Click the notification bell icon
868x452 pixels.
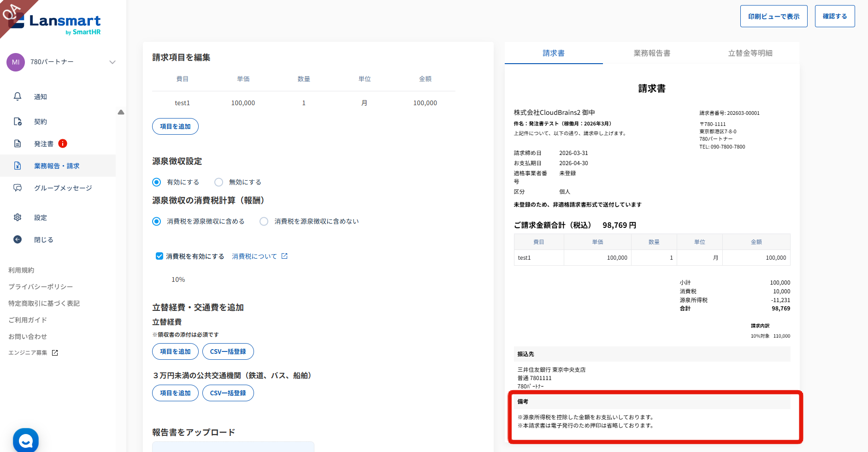point(18,96)
